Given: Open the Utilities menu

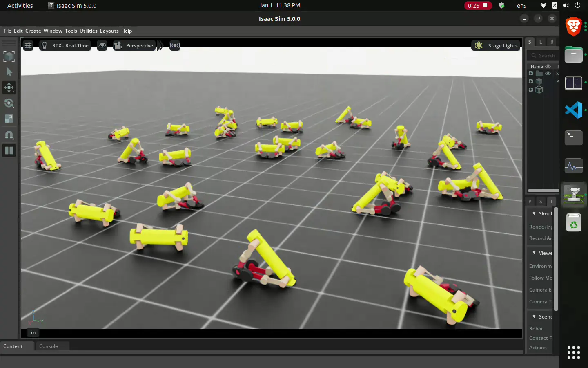Looking at the screenshot, I should (x=88, y=31).
